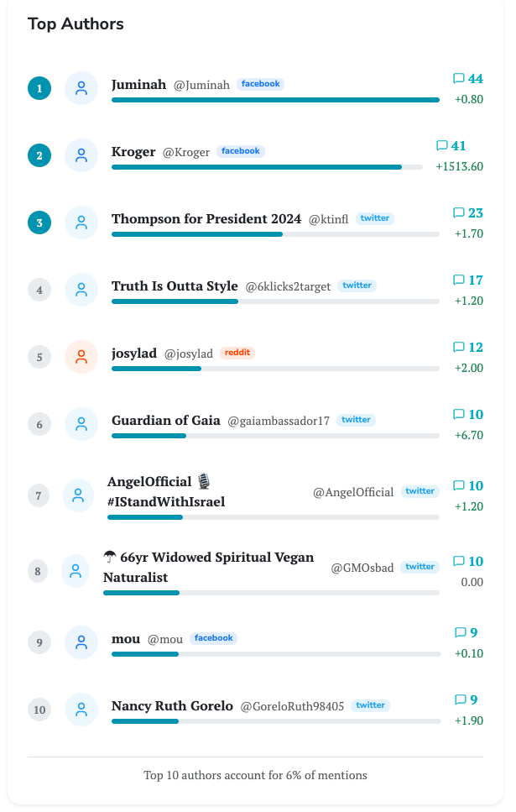Click the facebook tag next to Juminah
Screen dimensions: 516x812
pyautogui.click(x=260, y=84)
